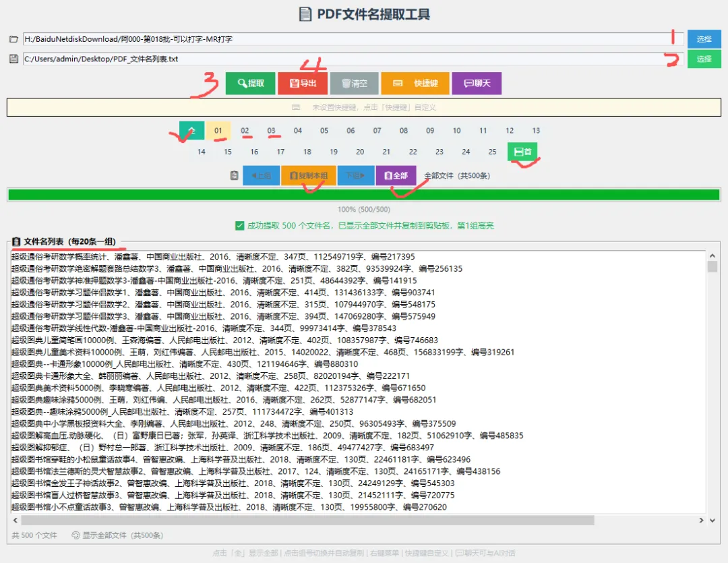The image size is (728, 563).
Task: Select group tab 20
Action: (360, 152)
